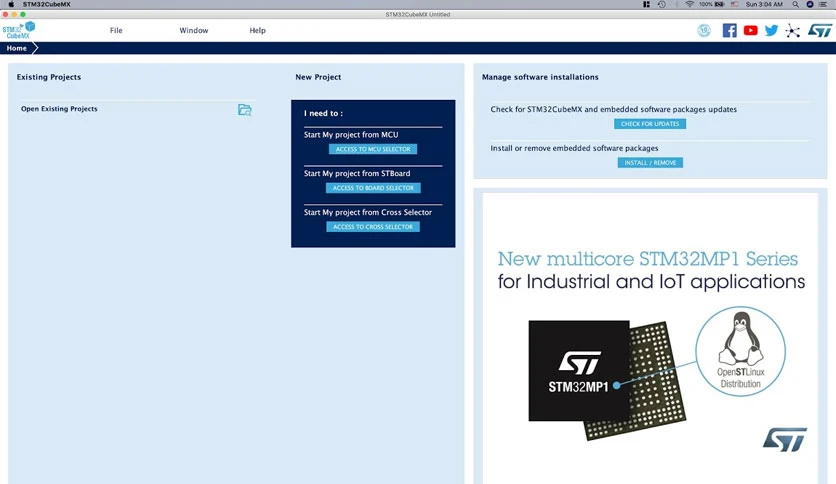
Task: Click the STM32CubeMX logo icon
Action: click(19, 30)
